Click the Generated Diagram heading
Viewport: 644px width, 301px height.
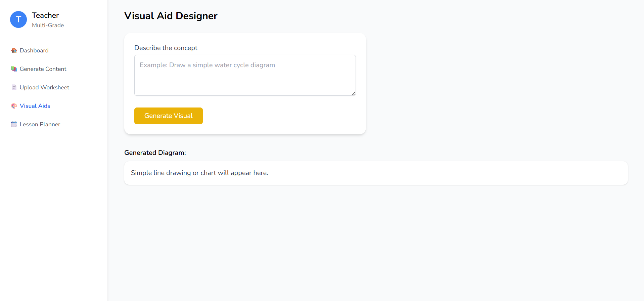(x=155, y=153)
